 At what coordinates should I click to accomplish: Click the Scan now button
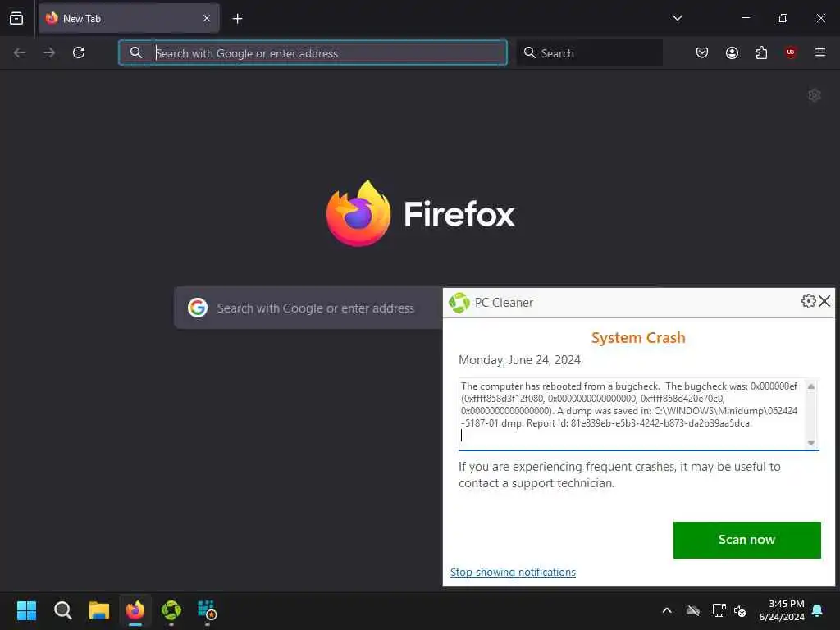click(746, 540)
